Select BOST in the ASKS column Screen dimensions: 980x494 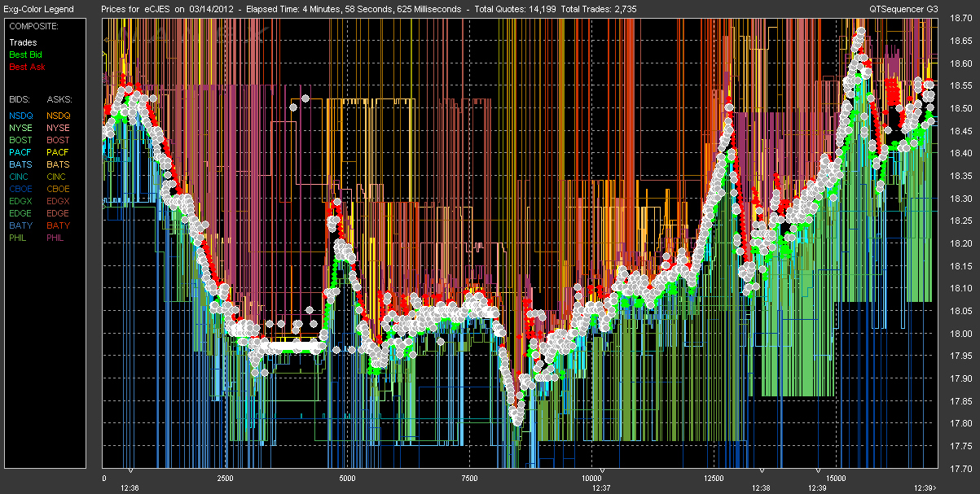point(59,140)
